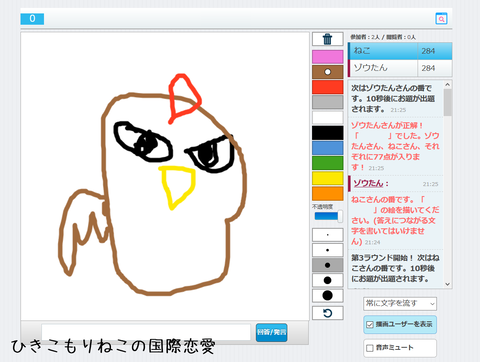Clear the canvas with the trash icon
The width and height of the screenshot is (480, 362).
pos(327,39)
